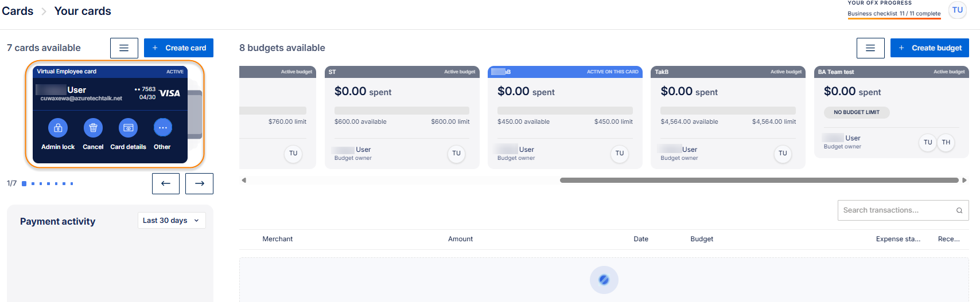Screen dimensions: 980x302
Task: Click the Create card button
Action: click(x=178, y=48)
